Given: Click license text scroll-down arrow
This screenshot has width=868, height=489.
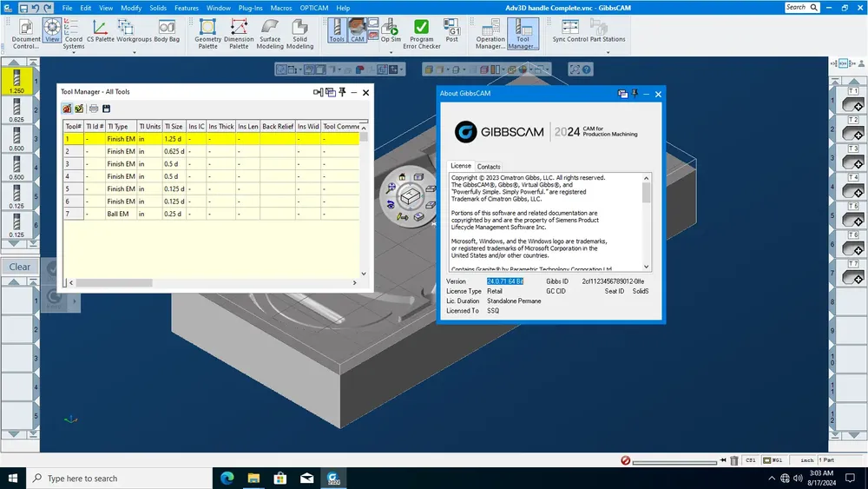Looking at the screenshot, I should click(646, 267).
